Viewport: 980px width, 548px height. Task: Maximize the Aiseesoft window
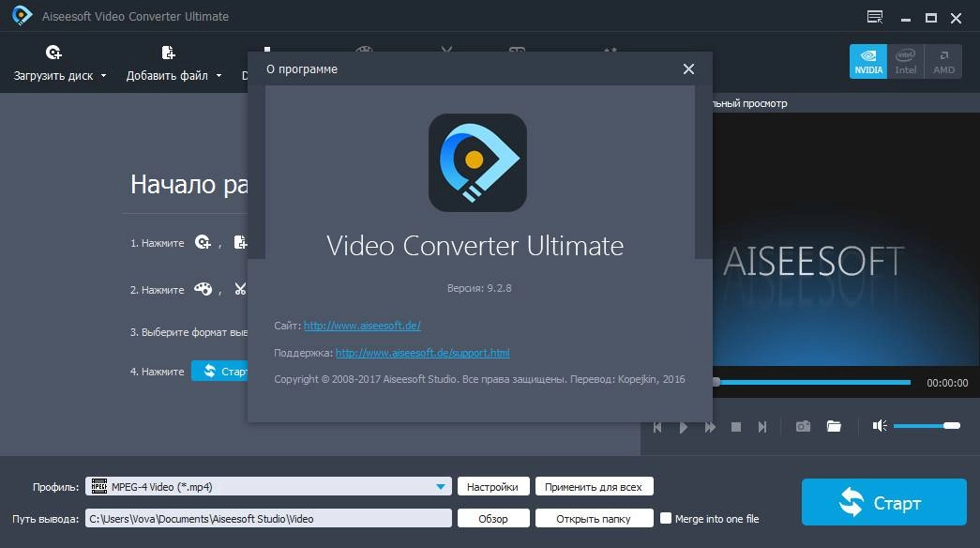coord(930,18)
